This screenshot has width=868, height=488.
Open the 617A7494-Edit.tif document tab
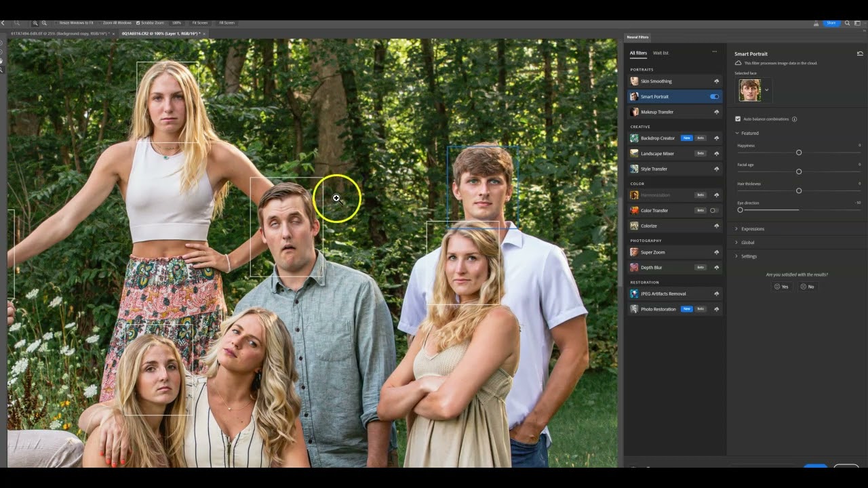tap(59, 33)
